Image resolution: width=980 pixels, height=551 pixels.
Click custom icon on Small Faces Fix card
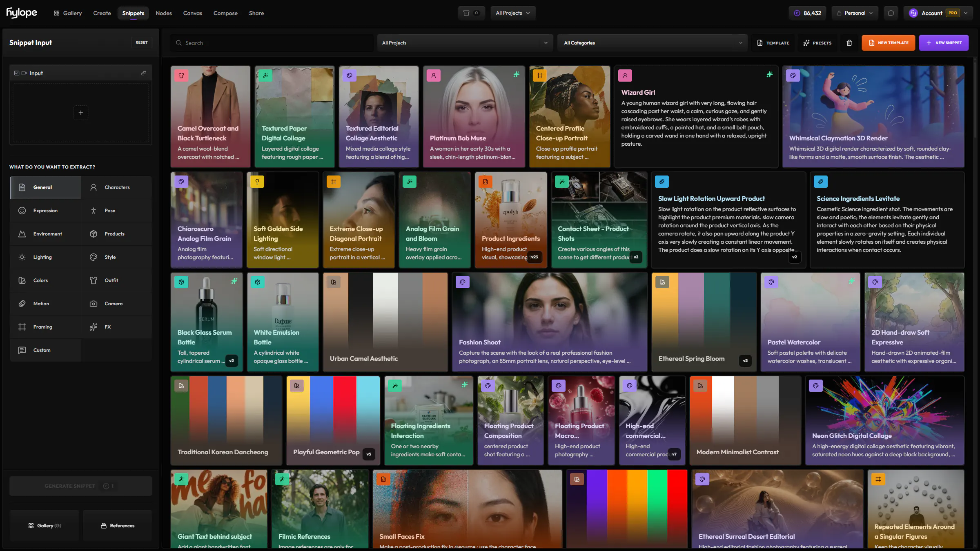383,479
